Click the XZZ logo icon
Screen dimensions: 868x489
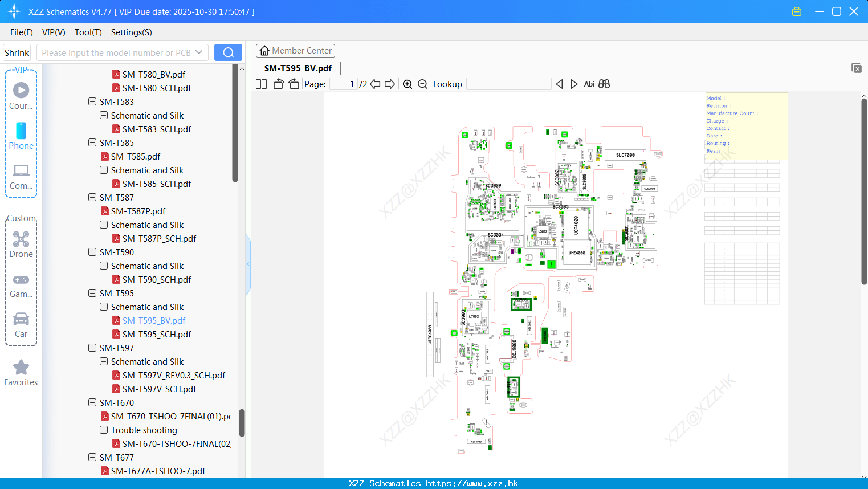pyautogui.click(x=14, y=11)
